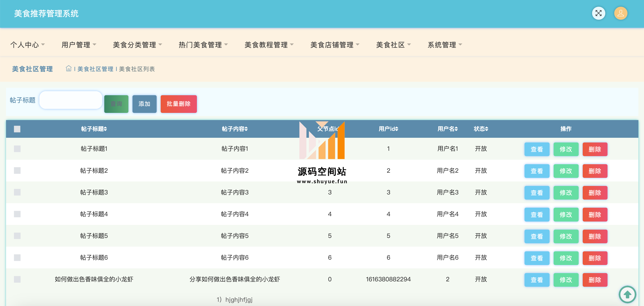This screenshot has height=306, width=644.
Task: Sort by 用户id column arrows
Action: pyautogui.click(x=397, y=129)
